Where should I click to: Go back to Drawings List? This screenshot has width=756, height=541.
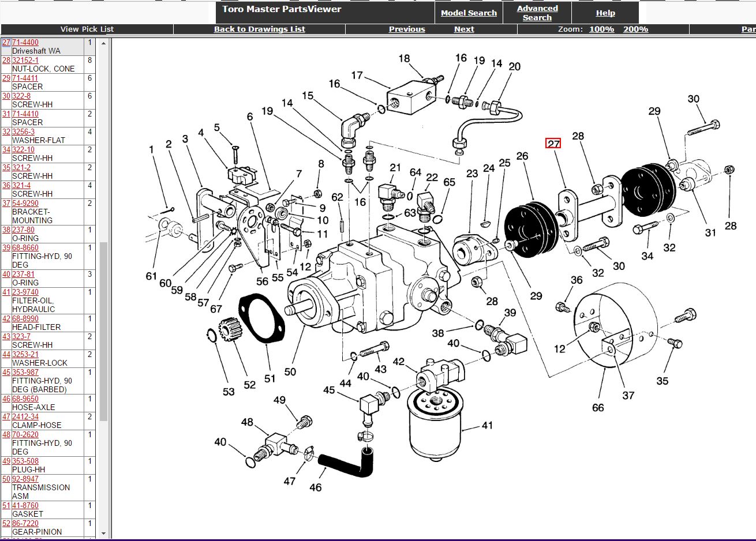[259, 29]
